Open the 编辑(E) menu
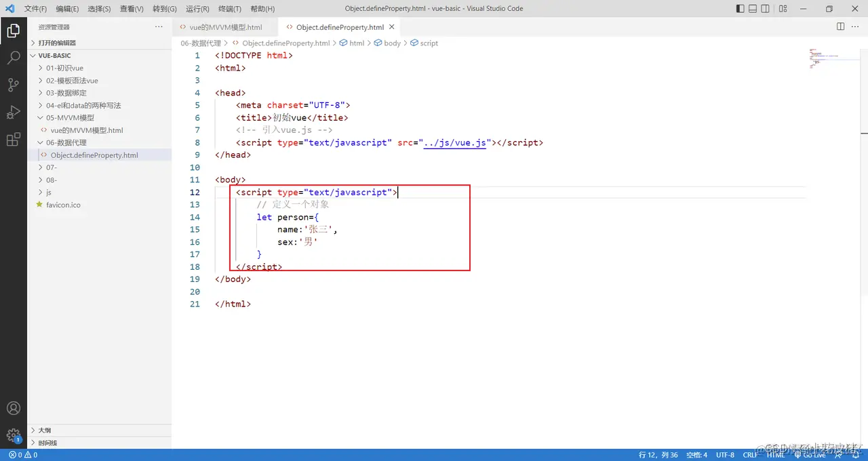The height and width of the screenshot is (461, 868). coord(67,9)
